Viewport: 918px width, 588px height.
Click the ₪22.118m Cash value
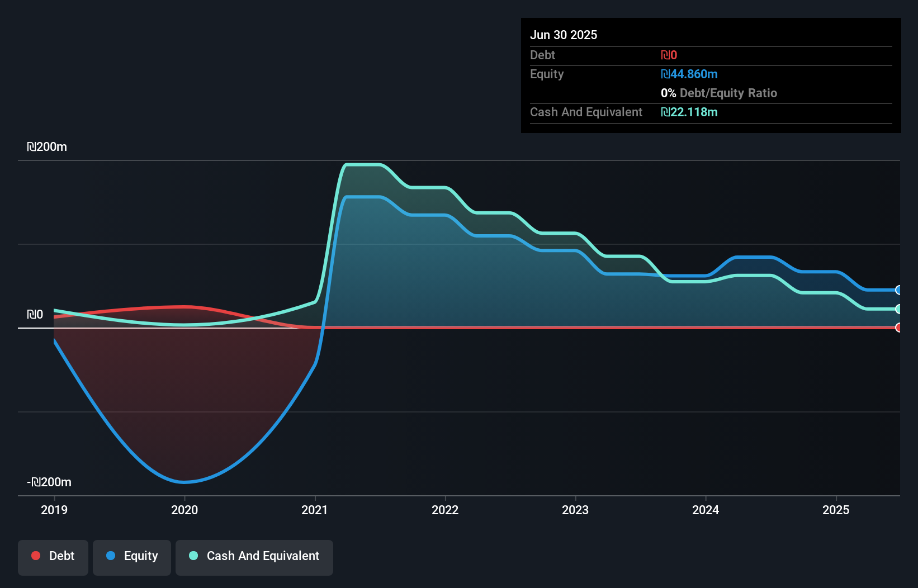(x=689, y=112)
